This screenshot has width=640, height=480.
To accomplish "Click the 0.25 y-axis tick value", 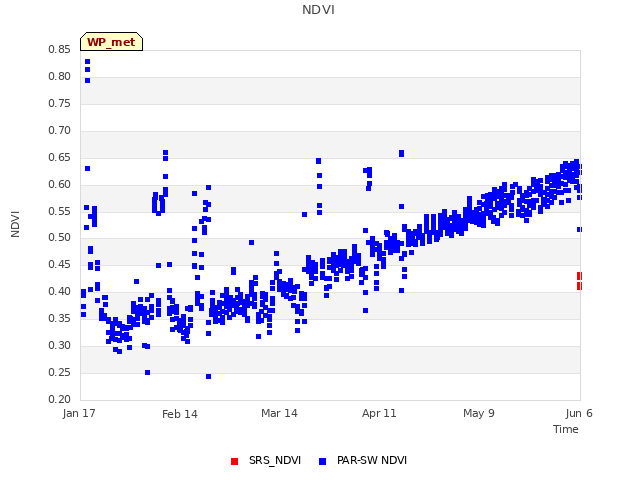I will [59, 372].
